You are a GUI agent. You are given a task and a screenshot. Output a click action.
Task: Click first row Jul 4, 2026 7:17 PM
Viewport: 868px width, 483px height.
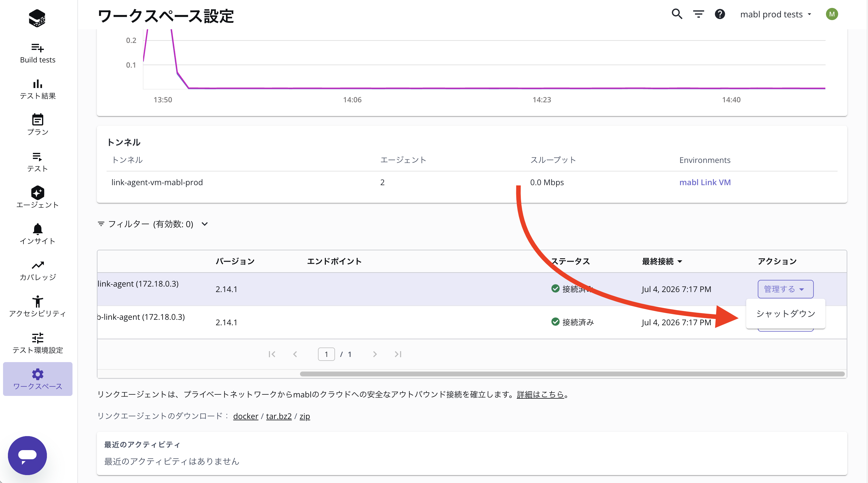coord(676,289)
